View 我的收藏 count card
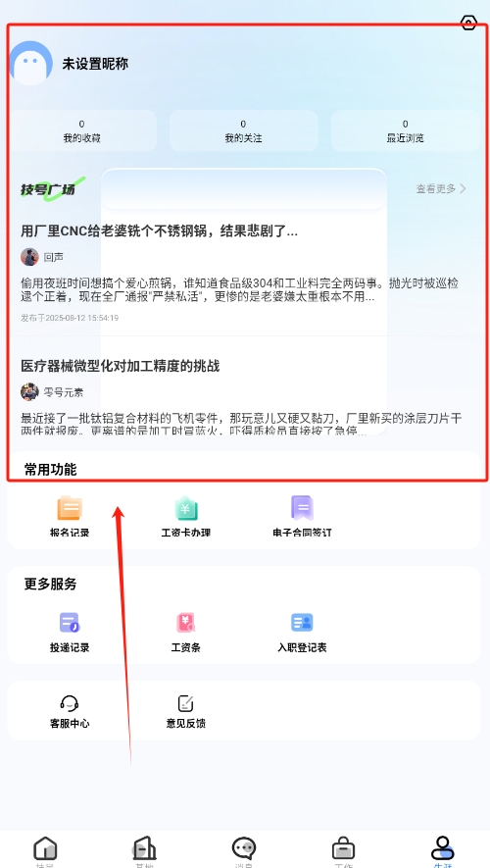 (82, 130)
